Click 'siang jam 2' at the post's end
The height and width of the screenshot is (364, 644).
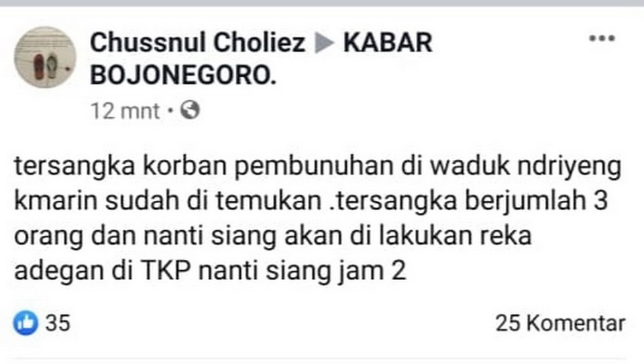click(336, 271)
